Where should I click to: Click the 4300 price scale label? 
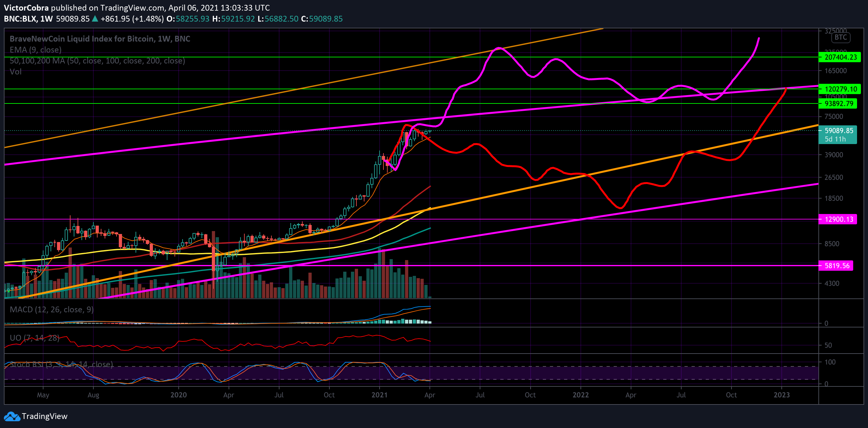[832, 284]
